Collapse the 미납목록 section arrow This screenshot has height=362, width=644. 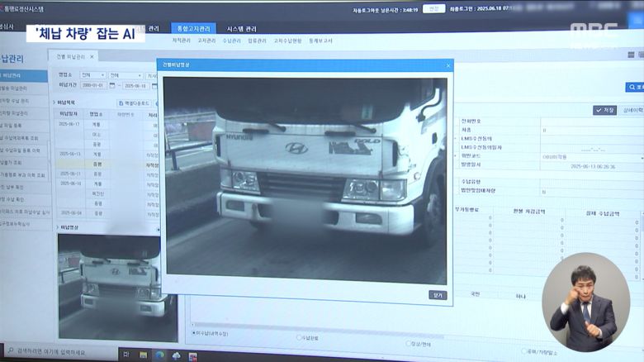point(54,102)
